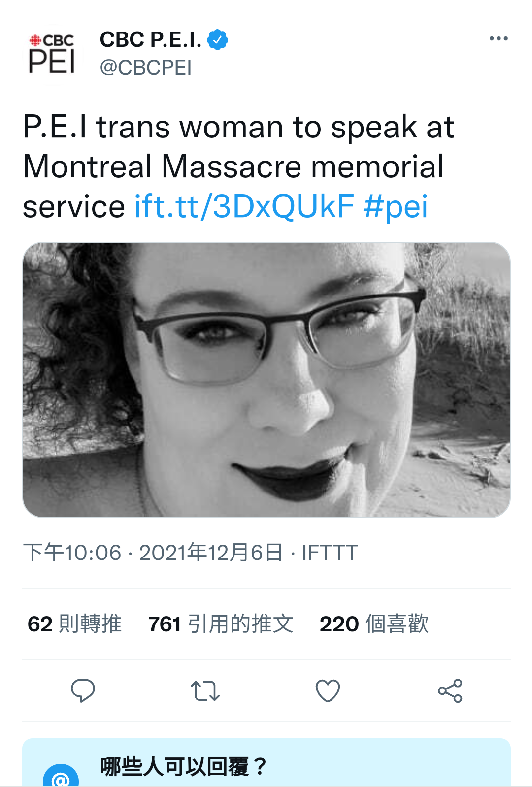532x787 pixels.
Task: Open the #pei hashtag
Action: pos(396,206)
